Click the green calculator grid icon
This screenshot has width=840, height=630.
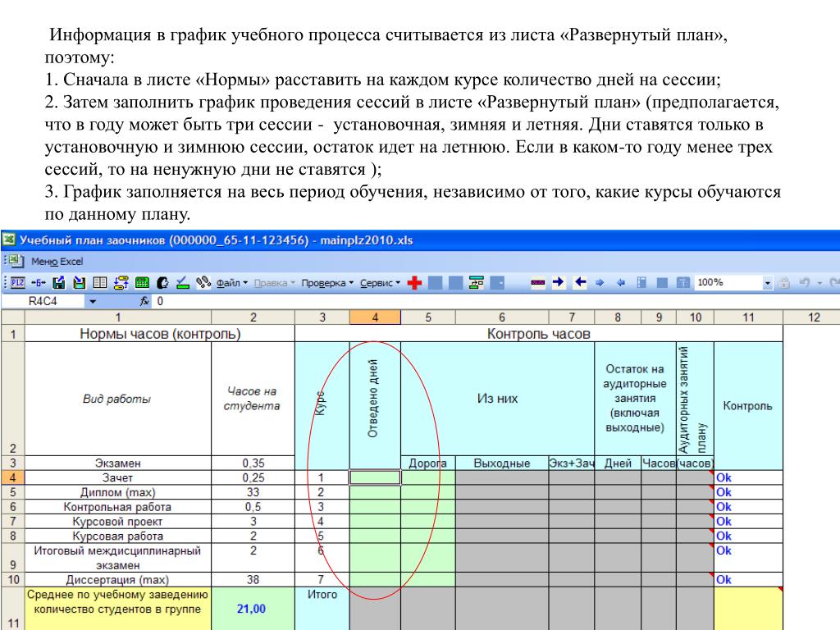142,282
